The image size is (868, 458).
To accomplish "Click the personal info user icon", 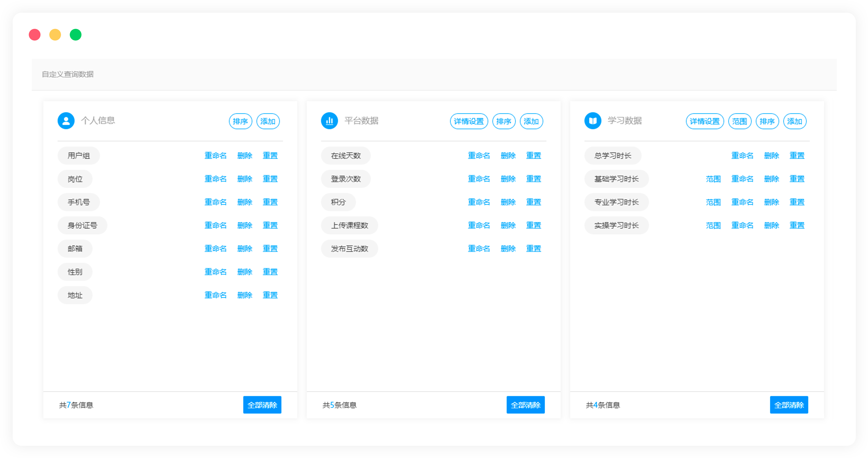I will click(66, 121).
